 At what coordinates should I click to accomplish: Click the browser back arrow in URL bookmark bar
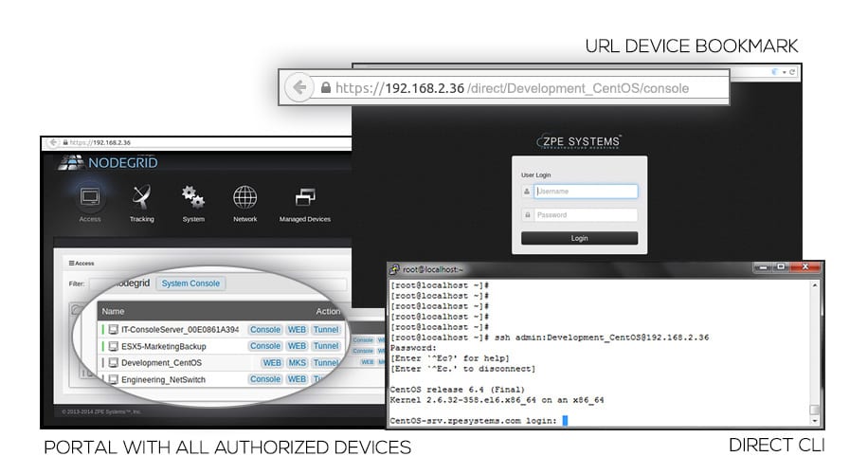click(x=300, y=87)
